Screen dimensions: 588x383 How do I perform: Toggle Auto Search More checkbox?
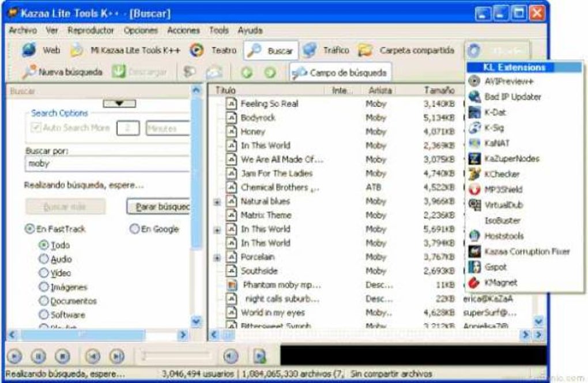[x=36, y=127]
